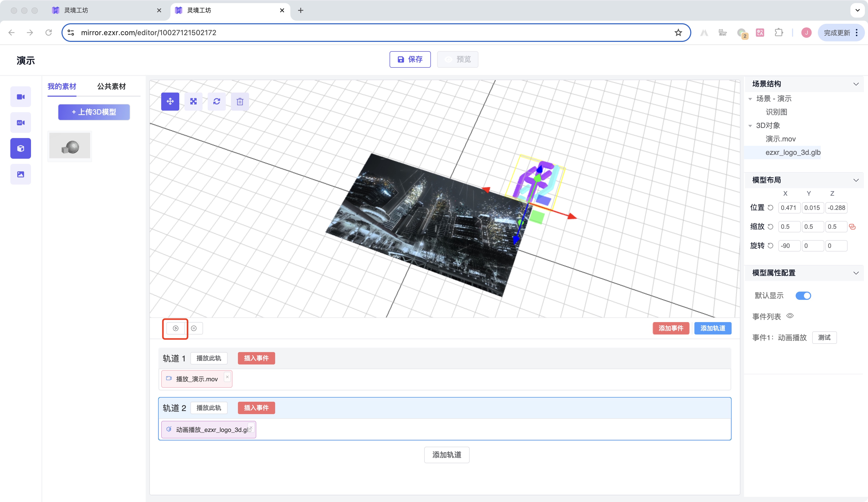868x502 pixels.
Task: Click the scale Y field
Action: pos(812,226)
